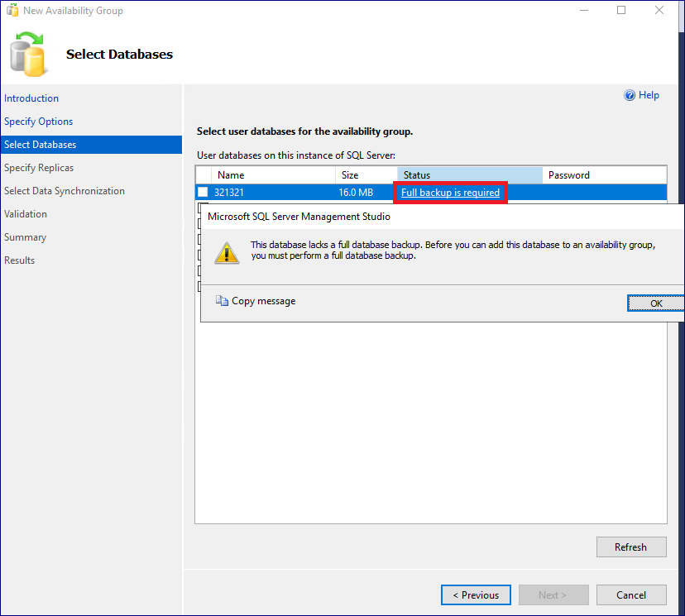The height and width of the screenshot is (616, 685).
Task: Click OK in the warning dialog
Action: click(656, 303)
